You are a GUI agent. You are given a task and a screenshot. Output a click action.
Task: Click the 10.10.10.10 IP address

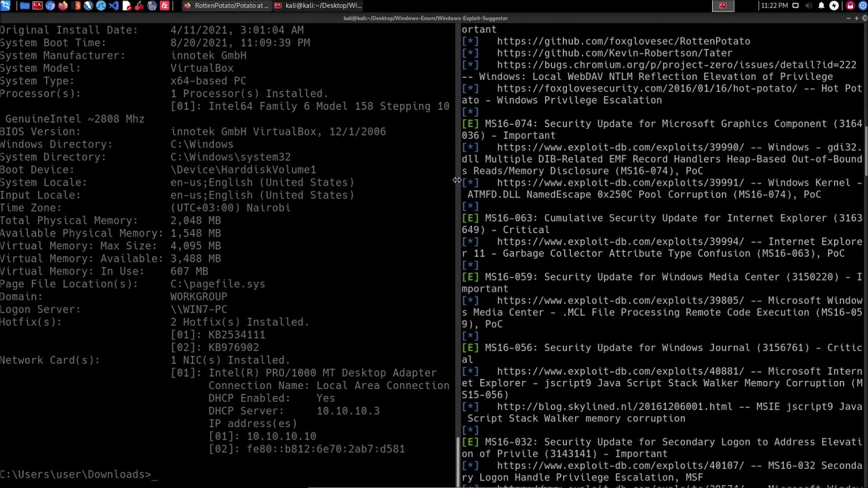pos(281,436)
